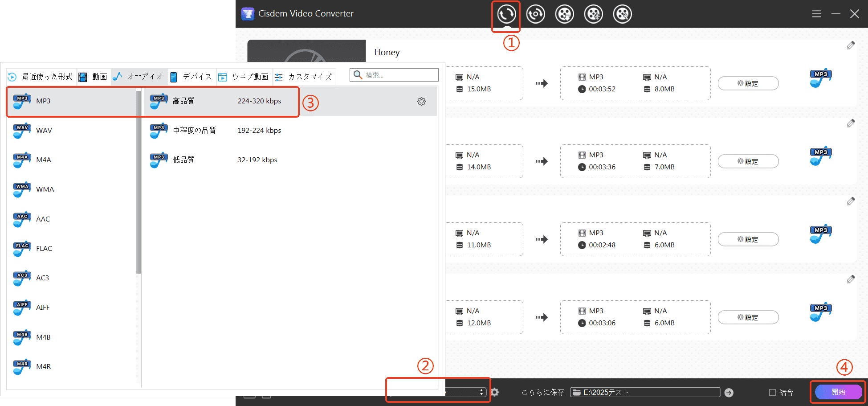Select MP3 in the audio format list
Image resolution: width=868 pixels, height=406 pixels.
pos(72,101)
